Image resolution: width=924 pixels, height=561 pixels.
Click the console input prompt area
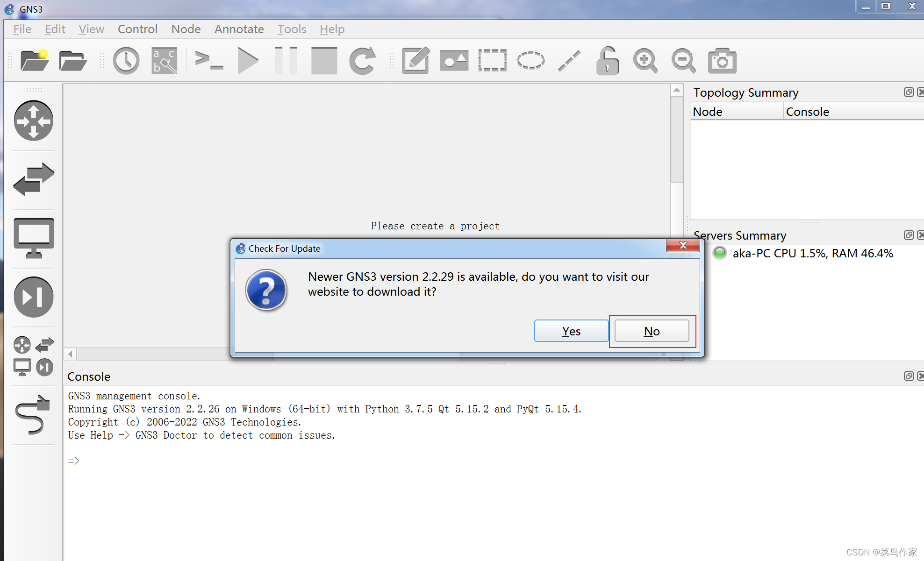point(74,461)
